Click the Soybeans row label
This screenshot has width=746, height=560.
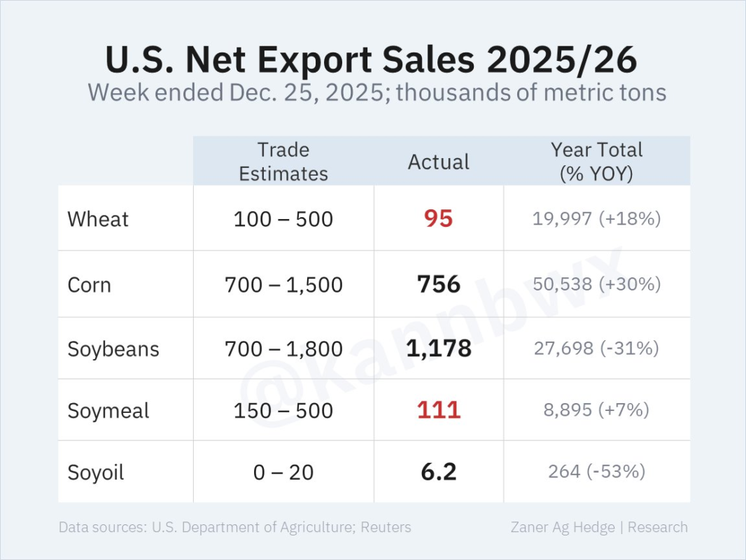point(113,349)
